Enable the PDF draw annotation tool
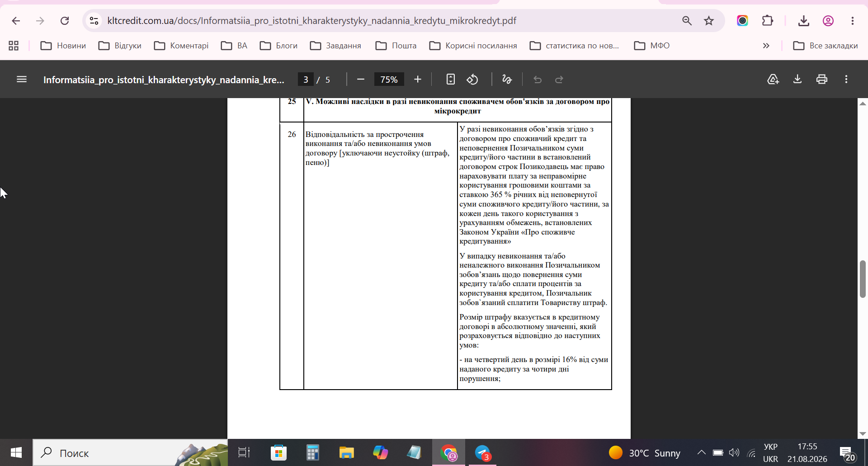This screenshot has height=466, width=868. (x=507, y=80)
